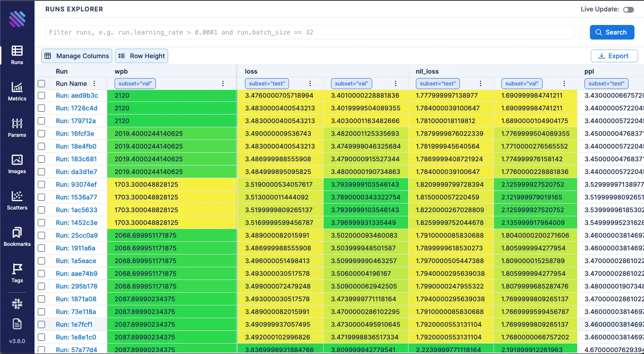Click the Aim logo icon
The width and height of the screenshot is (644, 354).
click(17, 19)
